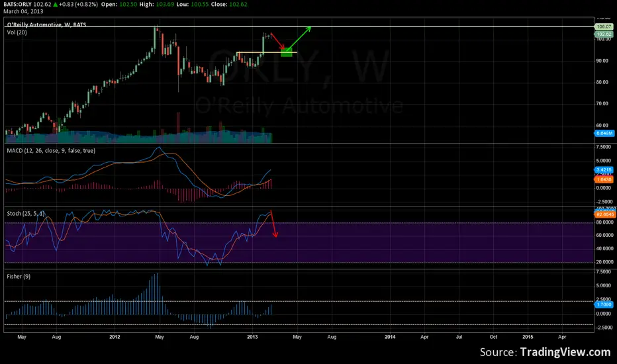Click the High: 103.69 value in the header
This screenshot has height=364, width=617.
[x=157, y=5]
